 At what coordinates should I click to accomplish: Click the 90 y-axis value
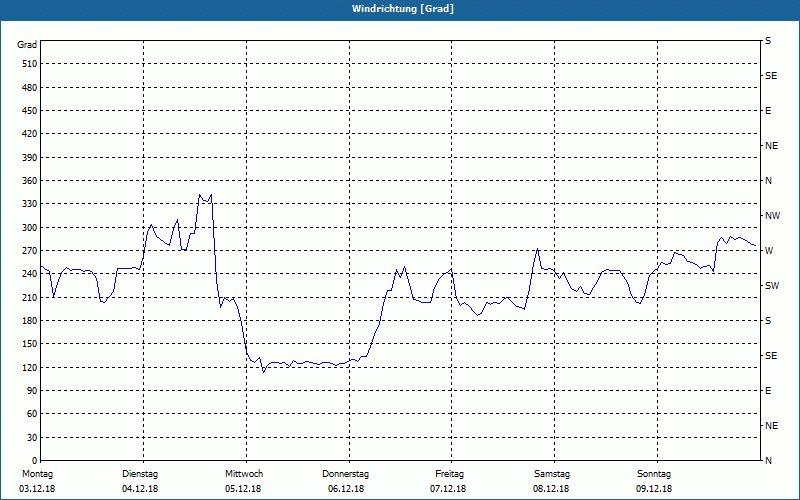pyautogui.click(x=32, y=391)
